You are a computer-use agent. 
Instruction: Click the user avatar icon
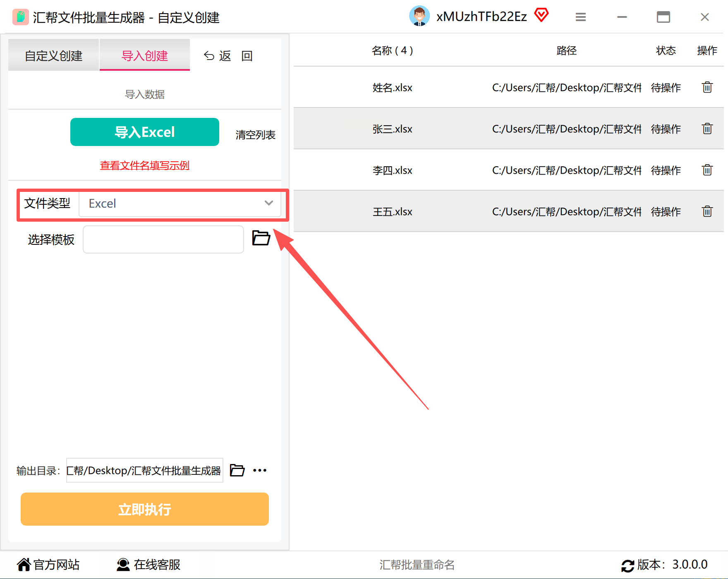419,16
